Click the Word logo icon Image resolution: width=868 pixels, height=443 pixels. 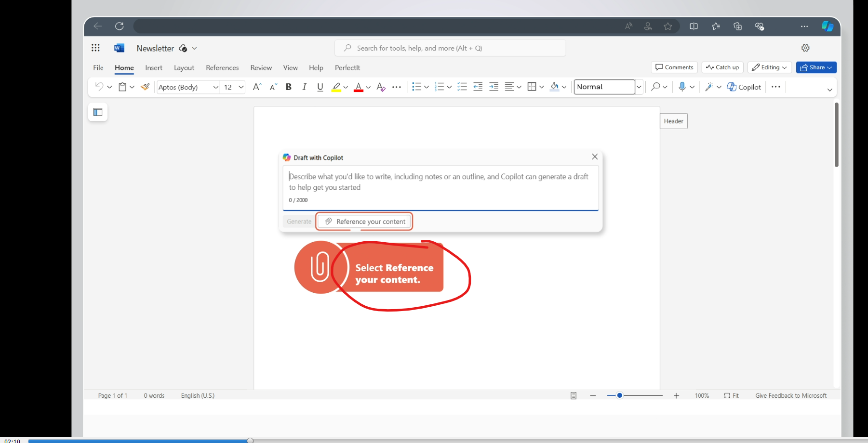coord(119,48)
